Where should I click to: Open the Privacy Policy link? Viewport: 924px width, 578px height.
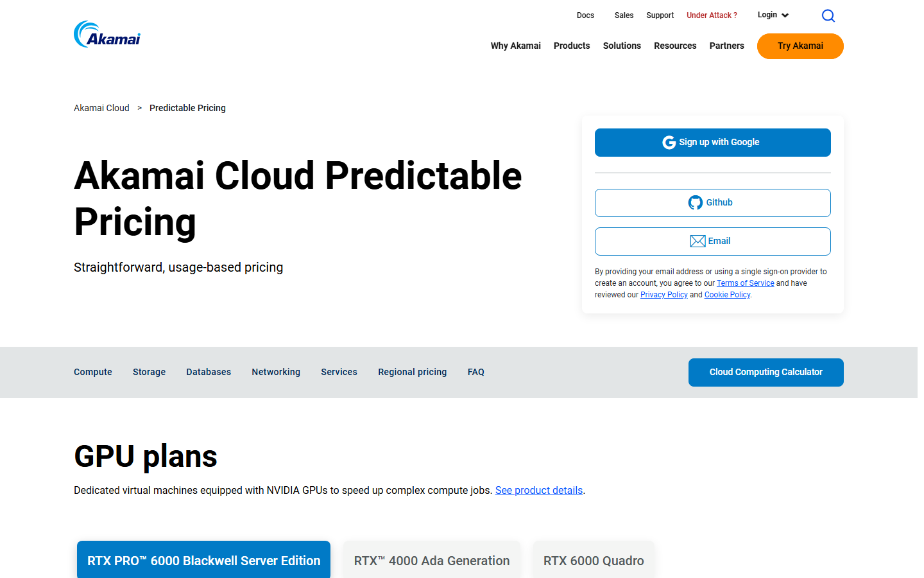[x=663, y=295]
